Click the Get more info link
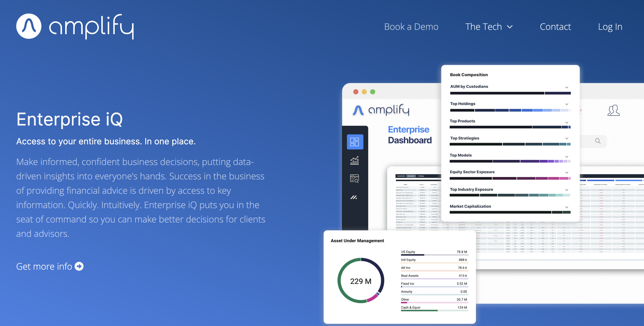Screen dimensions: 644x326 (x=50, y=266)
